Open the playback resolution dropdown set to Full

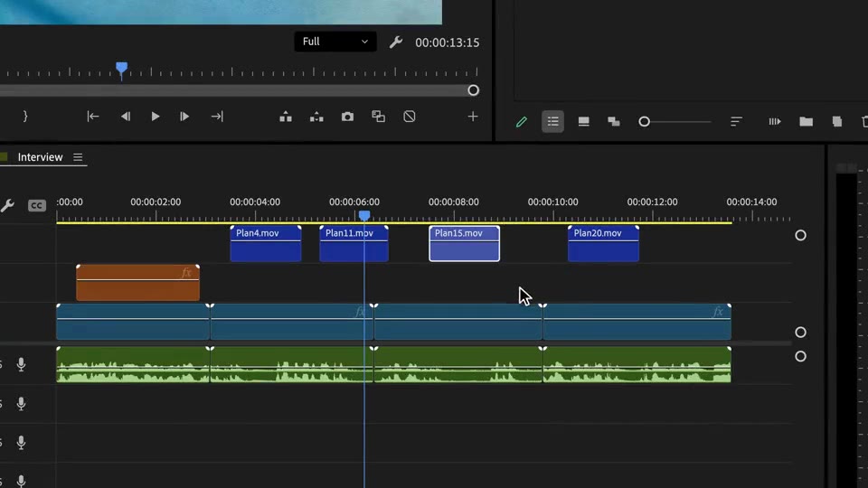[335, 42]
